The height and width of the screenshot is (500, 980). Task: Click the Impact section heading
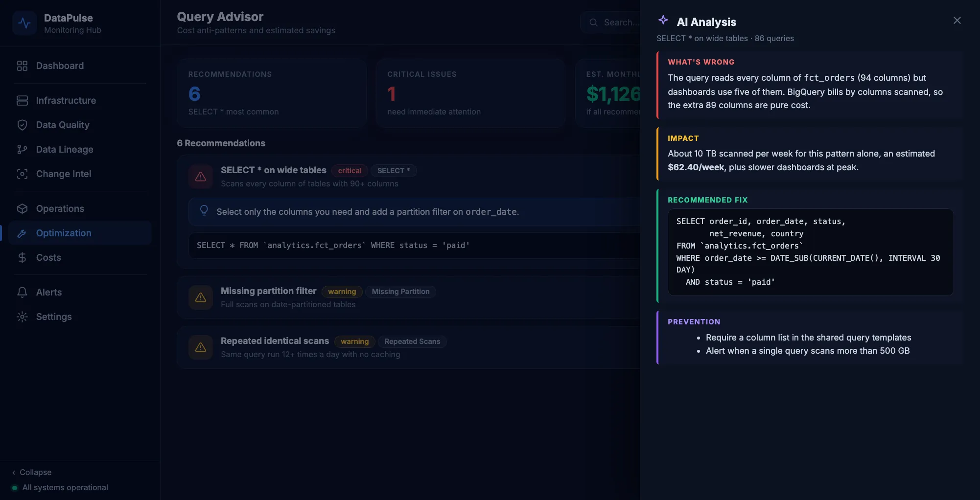click(683, 138)
